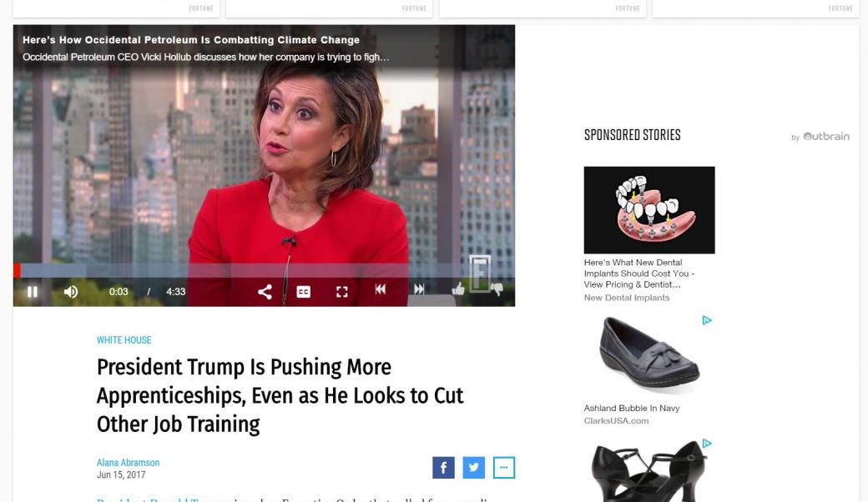Seek along the video progress bar
The height and width of the screenshot is (502, 868).
click(x=264, y=270)
